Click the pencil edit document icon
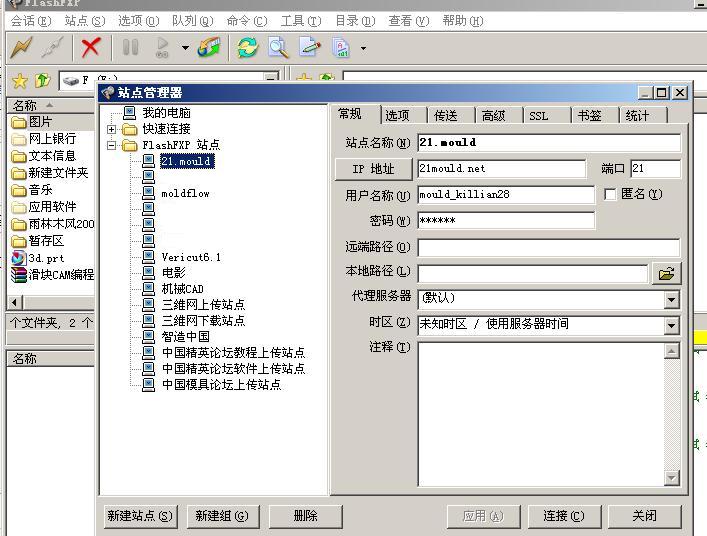707x536 pixels. (x=310, y=47)
